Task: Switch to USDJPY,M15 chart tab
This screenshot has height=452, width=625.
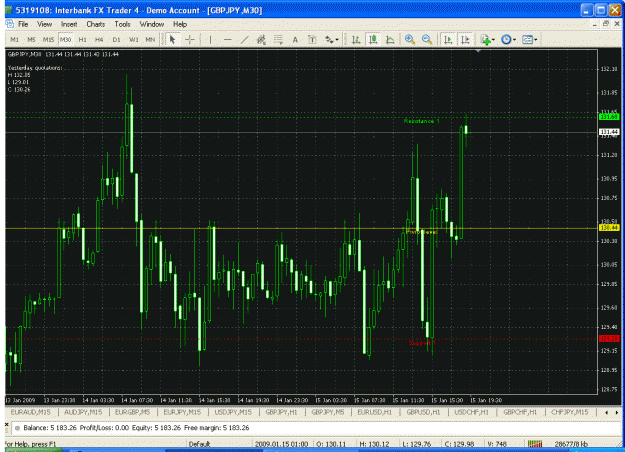Action: 233,412
